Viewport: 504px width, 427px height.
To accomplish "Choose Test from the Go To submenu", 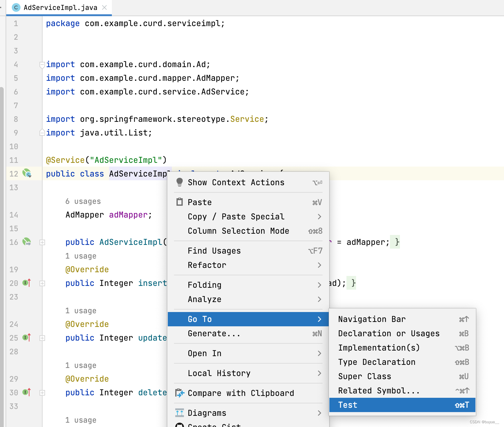I will 402,405.
